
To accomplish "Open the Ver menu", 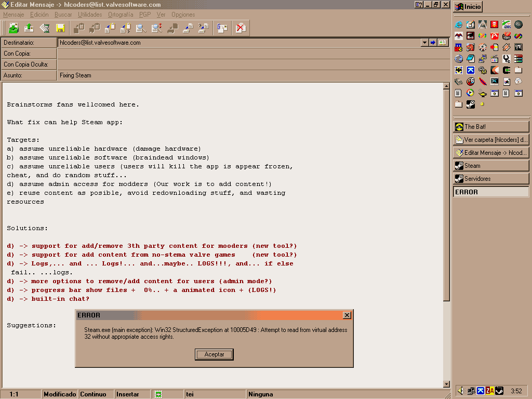I will [x=161, y=15].
